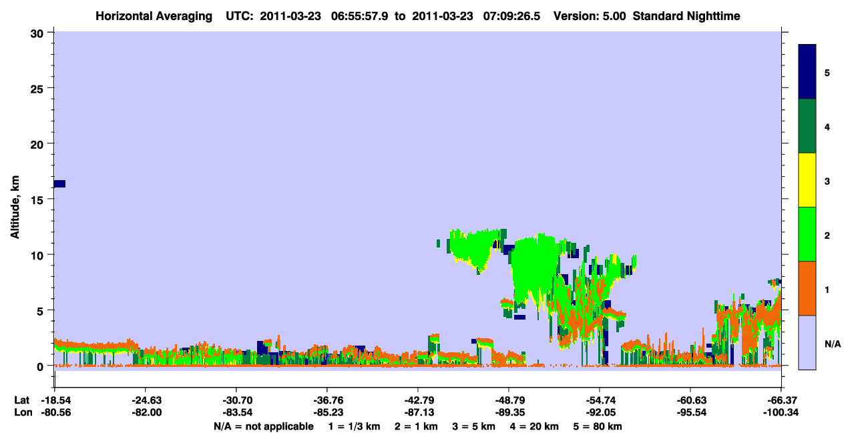Click the end time "07:09:26.5" in title
This screenshot has height=445, width=868.
click(x=511, y=16)
